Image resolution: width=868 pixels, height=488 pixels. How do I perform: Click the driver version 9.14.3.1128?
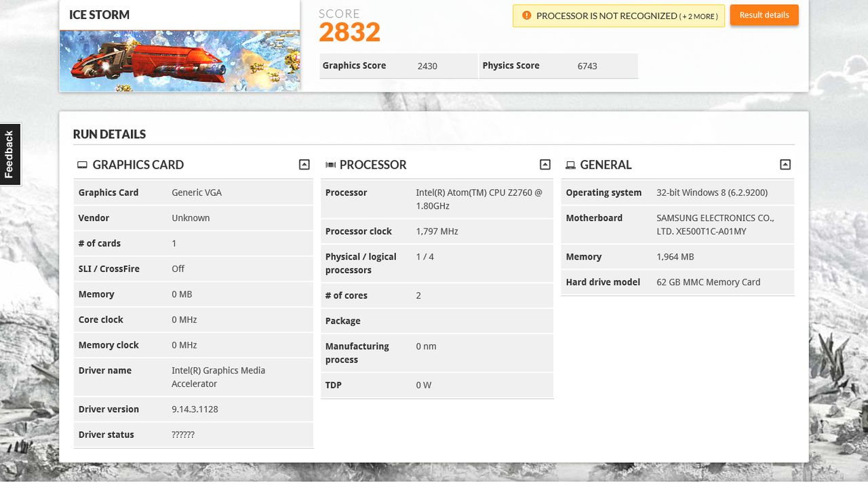(195, 409)
